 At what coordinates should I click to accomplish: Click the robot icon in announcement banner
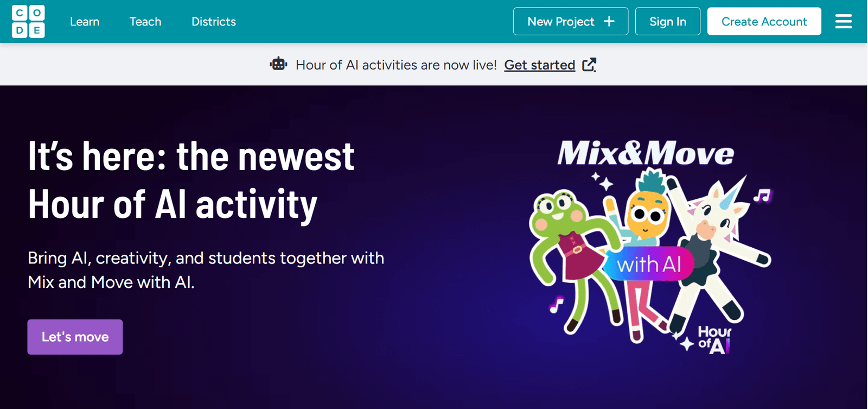coord(278,64)
